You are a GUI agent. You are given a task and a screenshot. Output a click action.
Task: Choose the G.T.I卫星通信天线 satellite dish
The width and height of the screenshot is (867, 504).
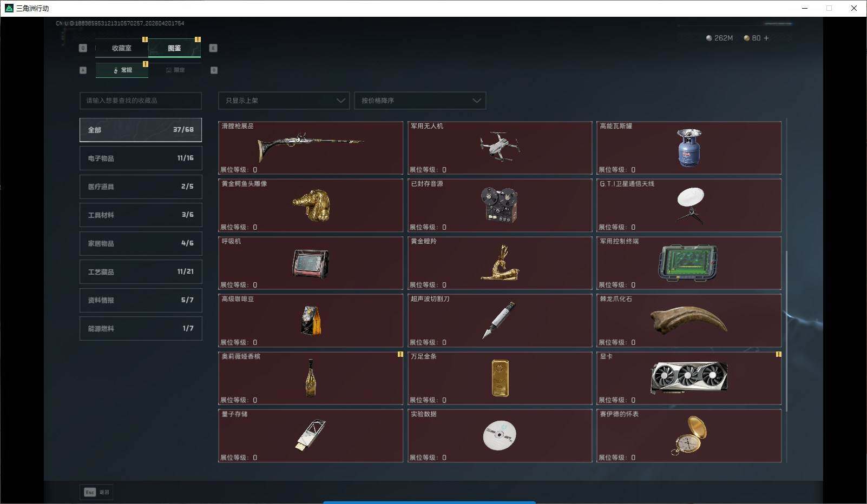pos(690,205)
